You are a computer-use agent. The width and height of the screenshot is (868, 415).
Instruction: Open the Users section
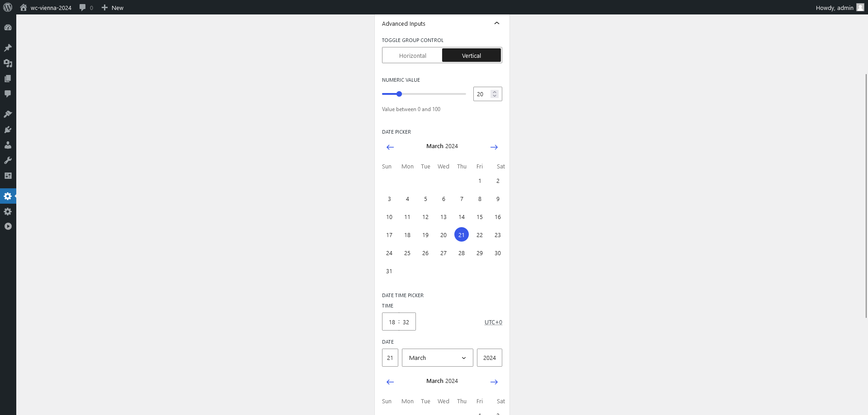point(8,145)
